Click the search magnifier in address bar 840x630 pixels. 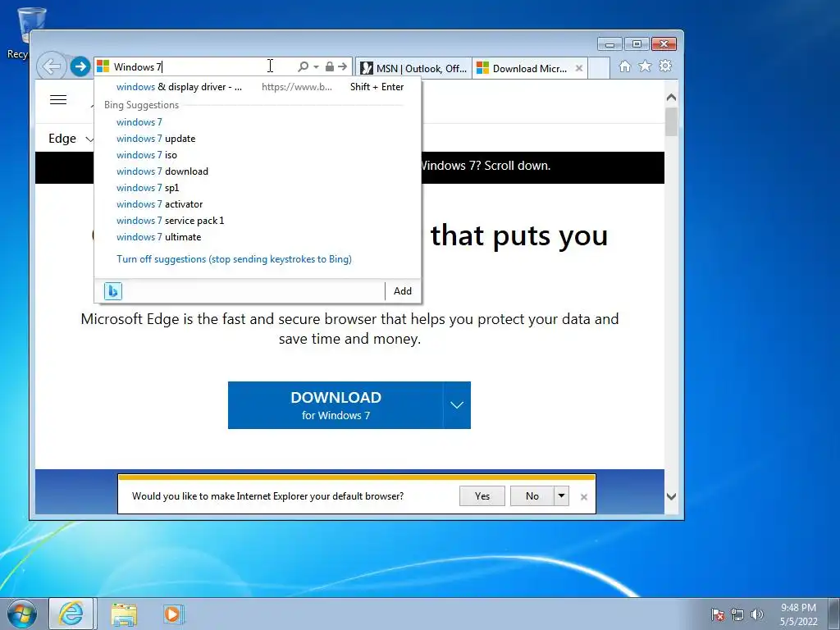(303, 66)
